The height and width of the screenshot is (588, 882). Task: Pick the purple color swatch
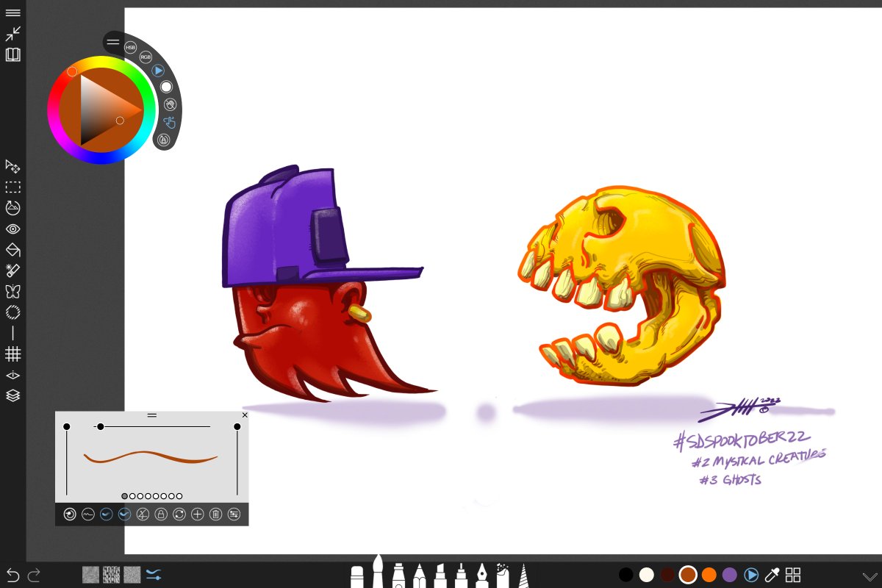coord(730,575)
